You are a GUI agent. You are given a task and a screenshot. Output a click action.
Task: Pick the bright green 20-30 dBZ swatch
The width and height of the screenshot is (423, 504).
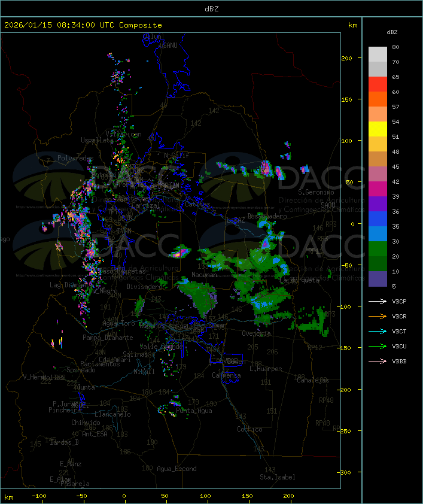[378, 249]
